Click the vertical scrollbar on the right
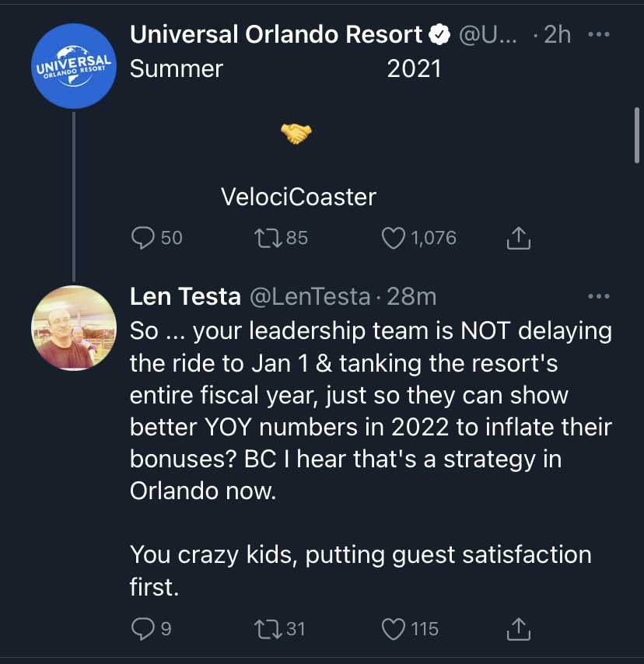The width and height of the screenshot is (644, 664). pos(636,135)
